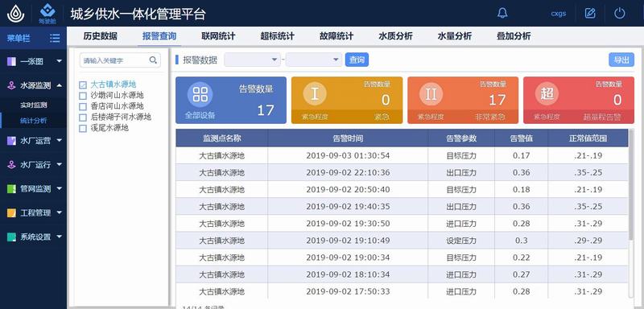
Task: Click the 水源监测 sidebar icon
Action: (x=12, y=85)
